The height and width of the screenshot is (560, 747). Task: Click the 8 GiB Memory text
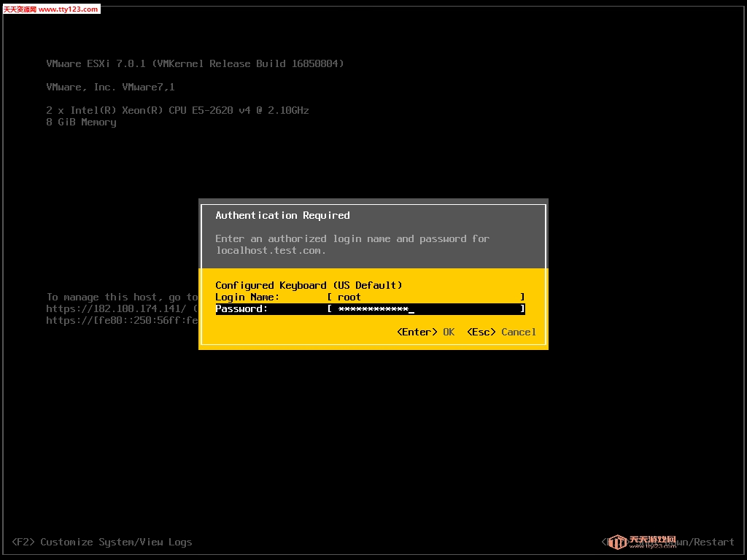click(x=81, y=122)
